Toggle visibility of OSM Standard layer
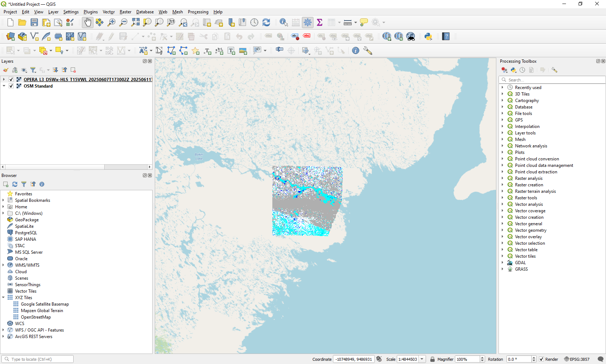606x364 pixels. (x=11, y=86)
